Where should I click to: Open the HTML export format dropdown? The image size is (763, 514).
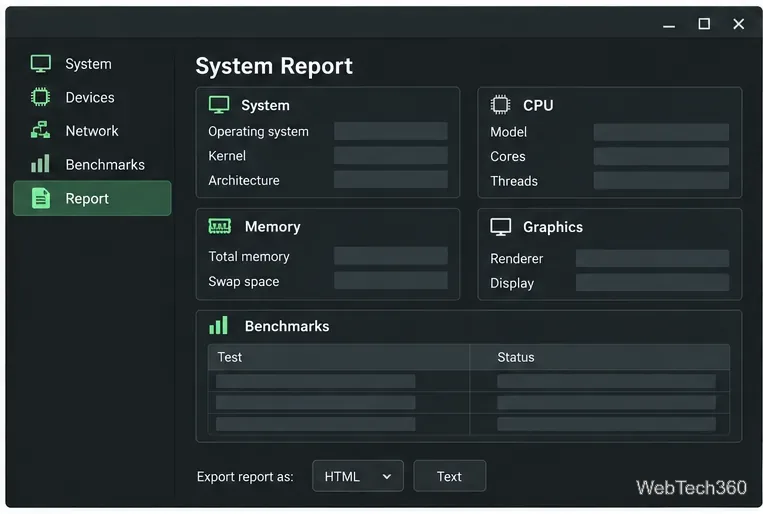(x=358, y=476)
